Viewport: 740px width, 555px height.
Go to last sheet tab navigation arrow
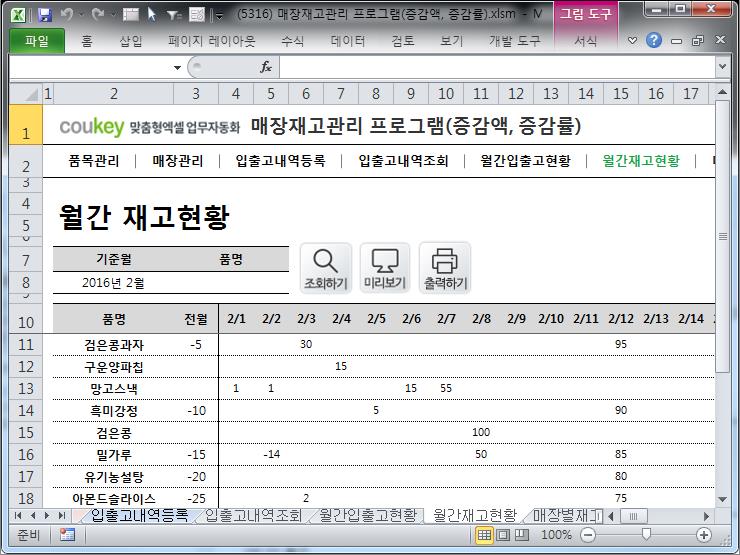tap(61, 515)
